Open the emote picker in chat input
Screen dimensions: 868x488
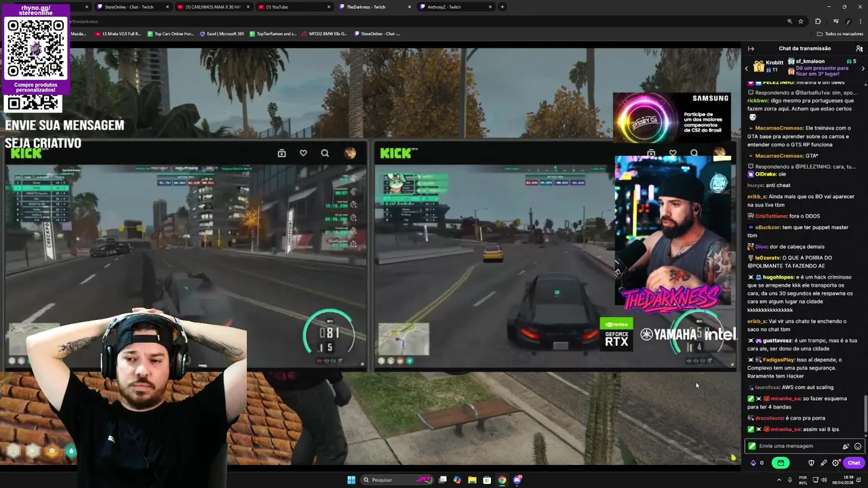click(858, 446)
